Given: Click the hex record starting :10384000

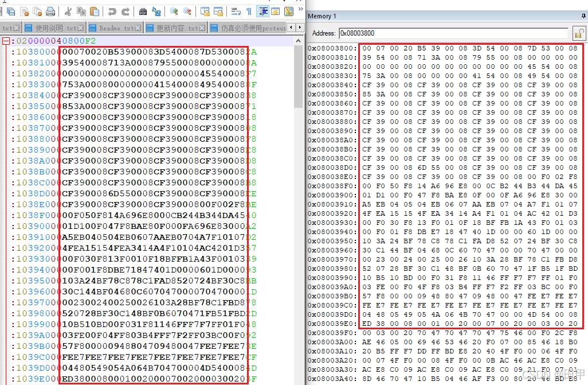Looking at the screenshot, I should pos(134,95).
